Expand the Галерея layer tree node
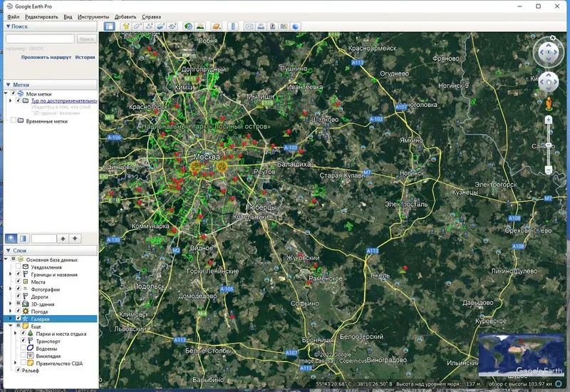570x392 pixels. (10, 319)
